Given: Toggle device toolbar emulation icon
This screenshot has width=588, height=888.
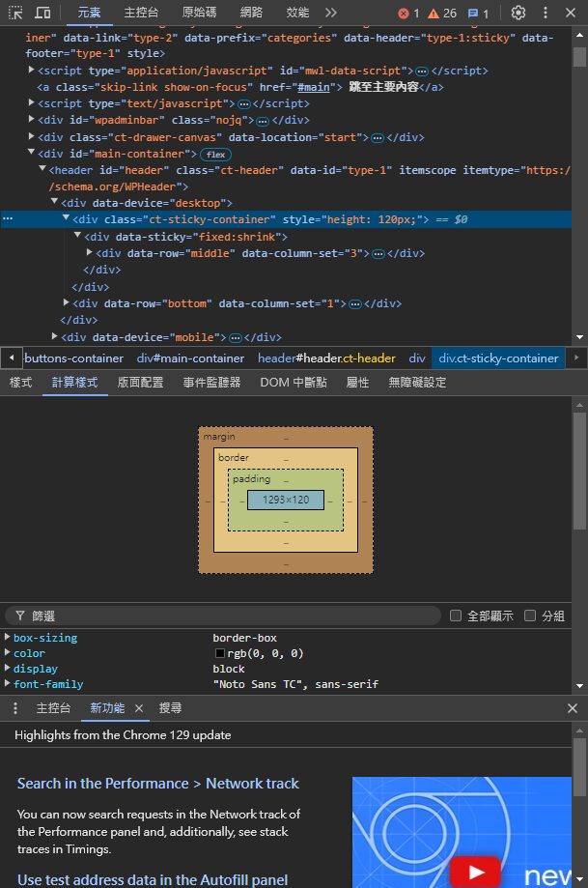Looking at the screenshot, I should (x=42, y=12).
